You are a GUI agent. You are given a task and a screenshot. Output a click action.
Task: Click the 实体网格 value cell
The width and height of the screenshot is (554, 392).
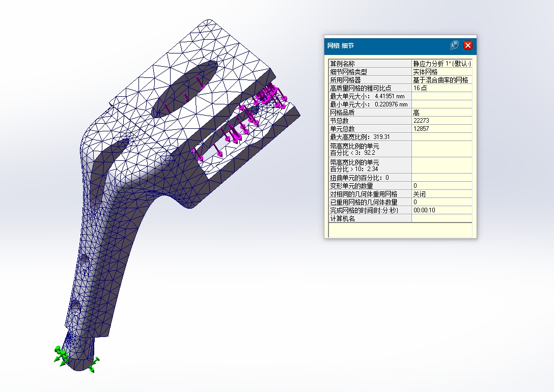coord(442,72)
